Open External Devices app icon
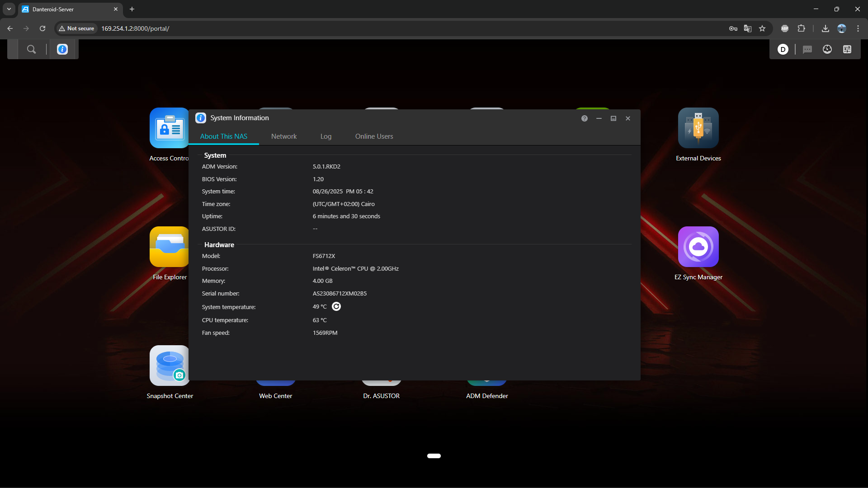Screen dimensions: 868x488 (698, 128)
